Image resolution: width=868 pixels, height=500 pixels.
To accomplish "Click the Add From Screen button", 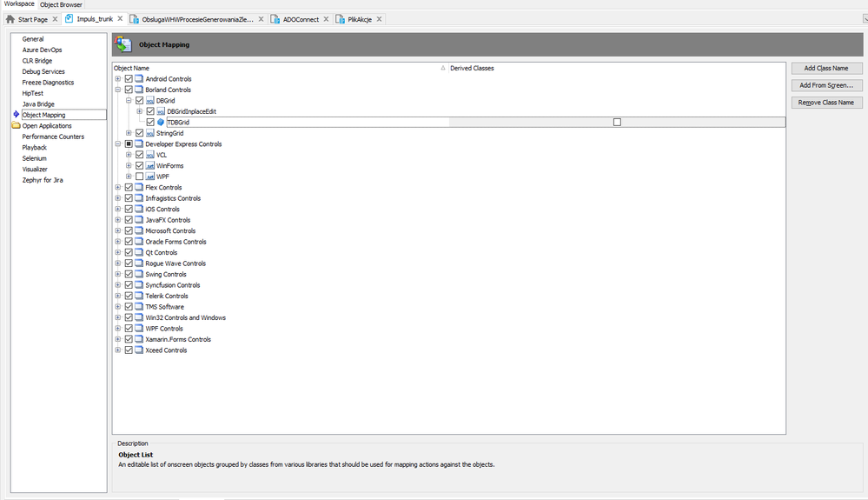I will (x=826, y=85).
